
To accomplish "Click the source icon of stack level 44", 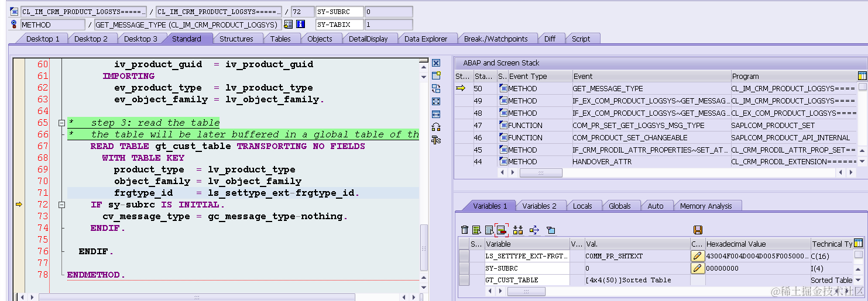I will coord(503,161).
